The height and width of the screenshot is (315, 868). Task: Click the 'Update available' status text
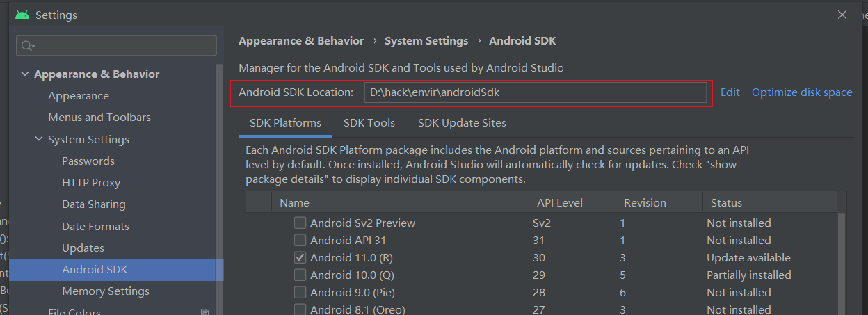(748, 258)
